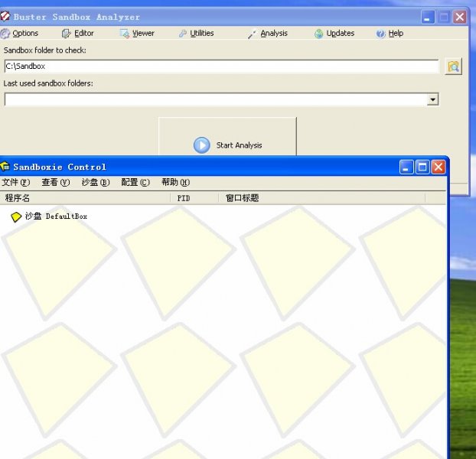The height and width of the screenshot is (459, 476).
Task: Close the Buster Sandbox Analyzer window
Action: click(x=460, y=17)
